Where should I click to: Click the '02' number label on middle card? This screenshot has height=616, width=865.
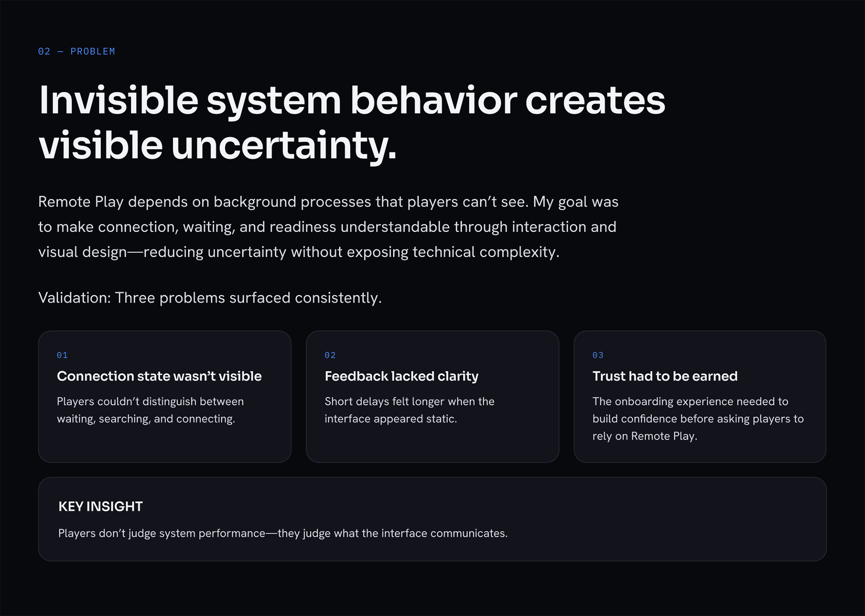(330, 355)
